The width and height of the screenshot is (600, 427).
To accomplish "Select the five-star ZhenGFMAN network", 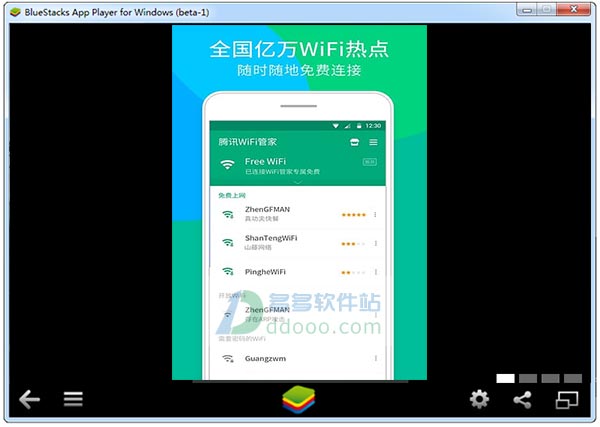I will click(x=297, y=214).
